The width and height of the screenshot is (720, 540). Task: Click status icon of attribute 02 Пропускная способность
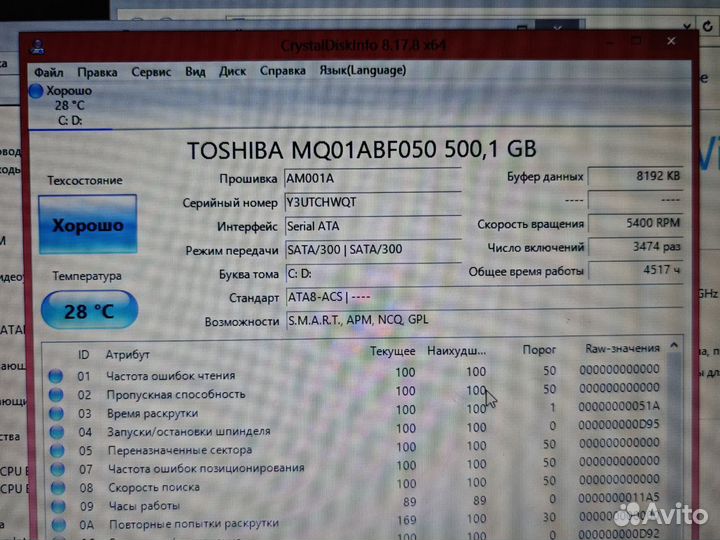click(x=56, y=394)
